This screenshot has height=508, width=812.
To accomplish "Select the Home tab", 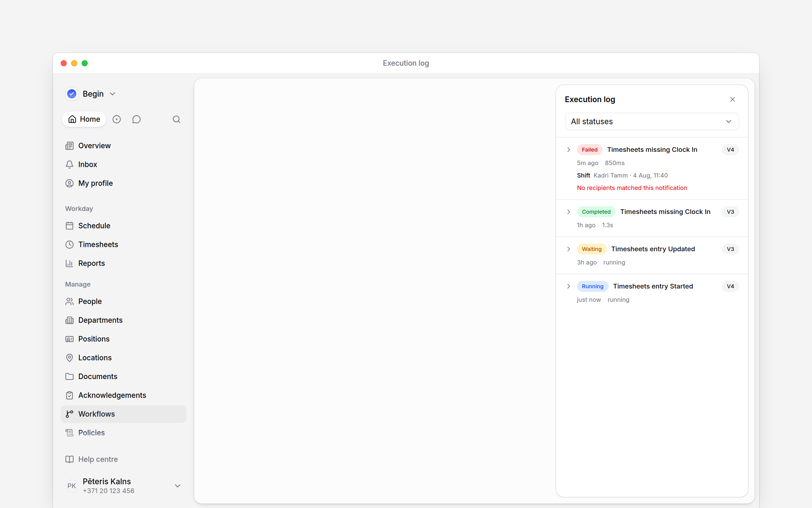I will 84,119.
